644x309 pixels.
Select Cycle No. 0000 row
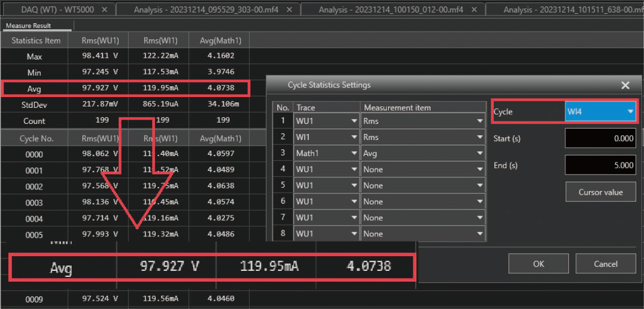point(35,154)
